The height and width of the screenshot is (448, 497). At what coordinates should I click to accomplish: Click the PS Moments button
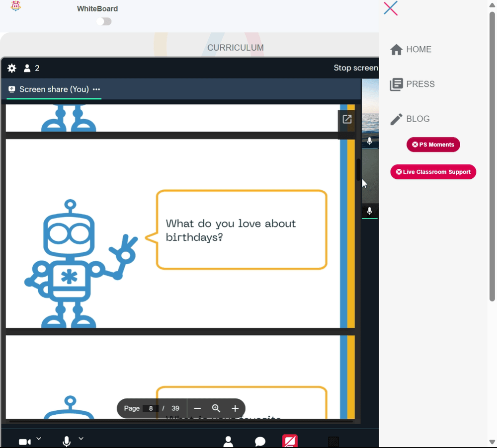(x=433, y=145)
